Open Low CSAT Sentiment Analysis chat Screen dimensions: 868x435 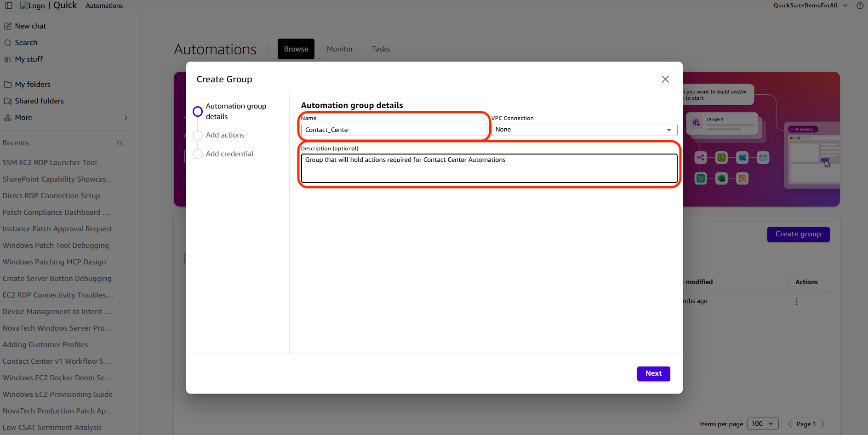click(x=52, y=428)
